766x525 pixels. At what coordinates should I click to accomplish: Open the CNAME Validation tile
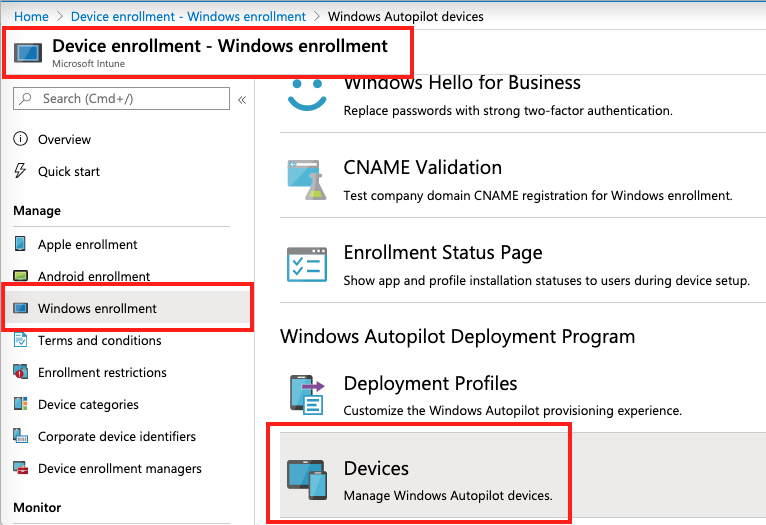[523, 176]
